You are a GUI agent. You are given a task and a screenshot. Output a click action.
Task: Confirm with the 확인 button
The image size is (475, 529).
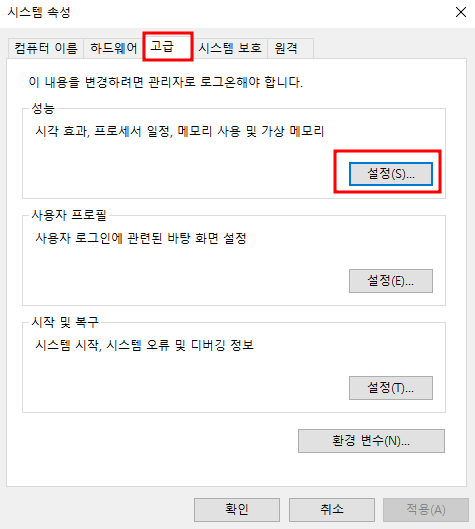tap(237, 510)
